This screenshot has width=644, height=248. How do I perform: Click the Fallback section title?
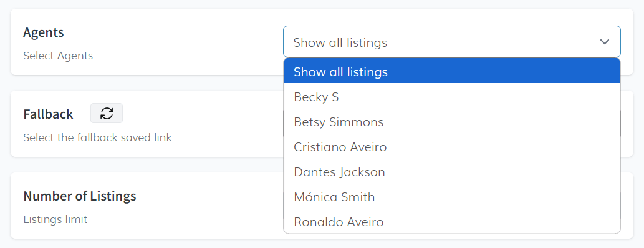click(48, 114)
